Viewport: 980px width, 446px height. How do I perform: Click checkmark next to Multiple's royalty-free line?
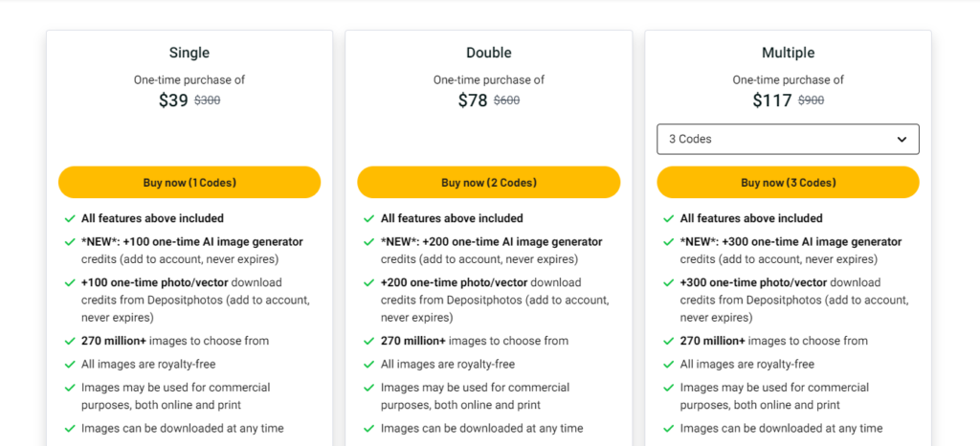click(x=669, y=365)
